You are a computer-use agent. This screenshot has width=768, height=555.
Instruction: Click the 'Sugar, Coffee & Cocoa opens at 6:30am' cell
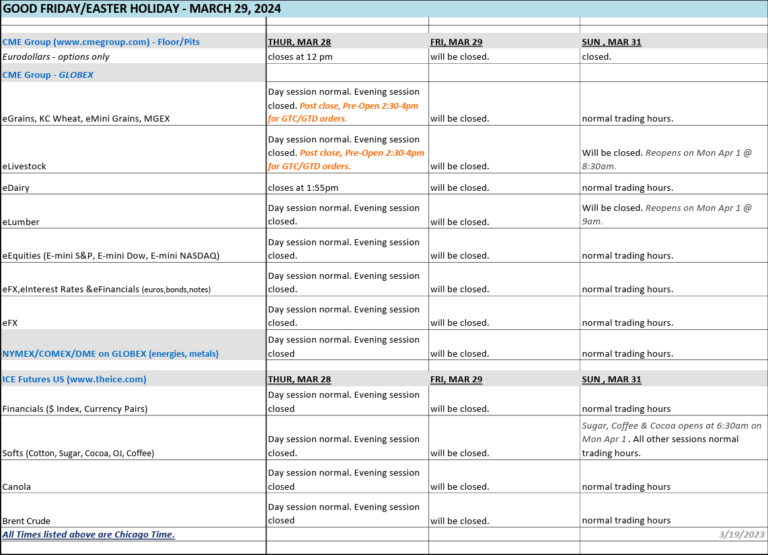click(x=673, y=438)
